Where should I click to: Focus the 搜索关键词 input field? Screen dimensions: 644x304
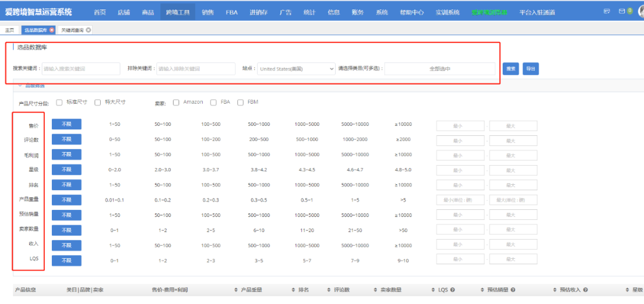point(81,69)
